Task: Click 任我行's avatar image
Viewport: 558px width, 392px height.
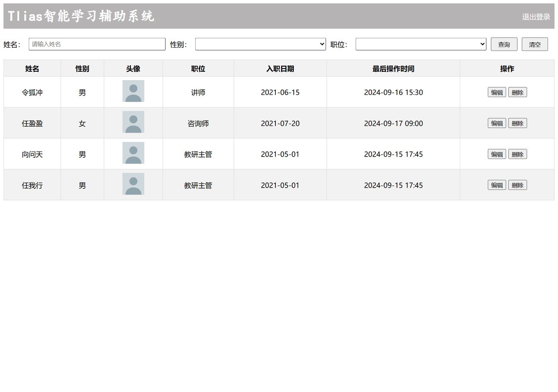Action: (133, 184)
